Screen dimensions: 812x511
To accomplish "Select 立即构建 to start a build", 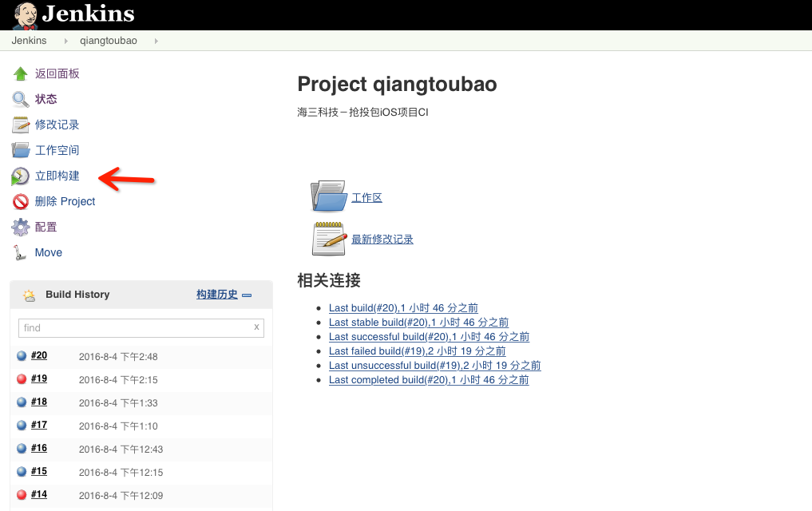I will (x=57, y=176).
